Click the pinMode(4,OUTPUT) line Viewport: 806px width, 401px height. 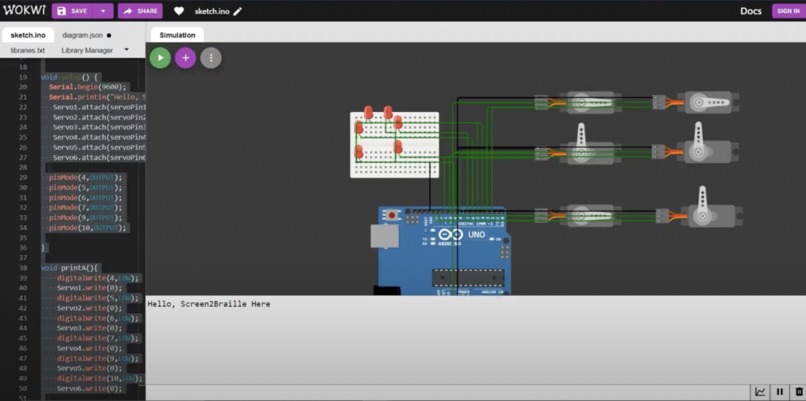click(86, 177)
